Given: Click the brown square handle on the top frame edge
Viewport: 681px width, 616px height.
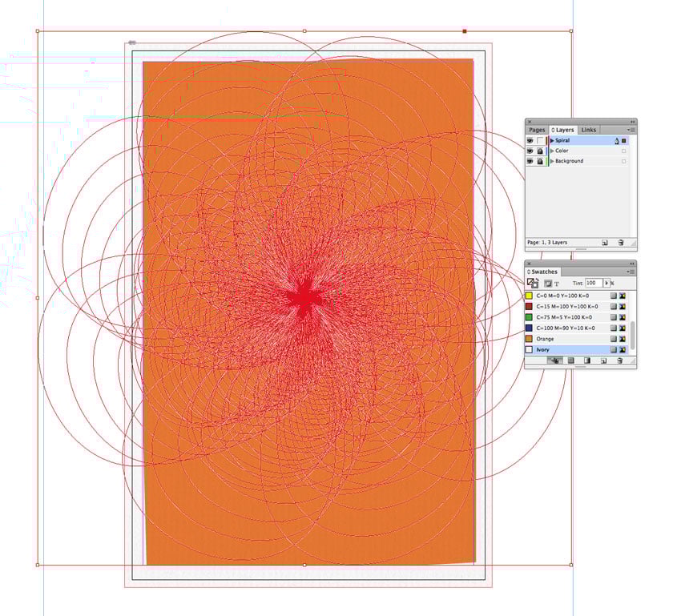Looking at the screenshot, I should (465, 31).
